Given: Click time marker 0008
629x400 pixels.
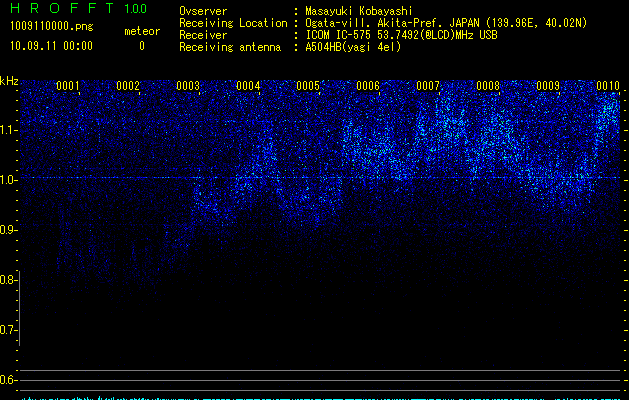Looking at the screenshot, I should tap(488, 86).
